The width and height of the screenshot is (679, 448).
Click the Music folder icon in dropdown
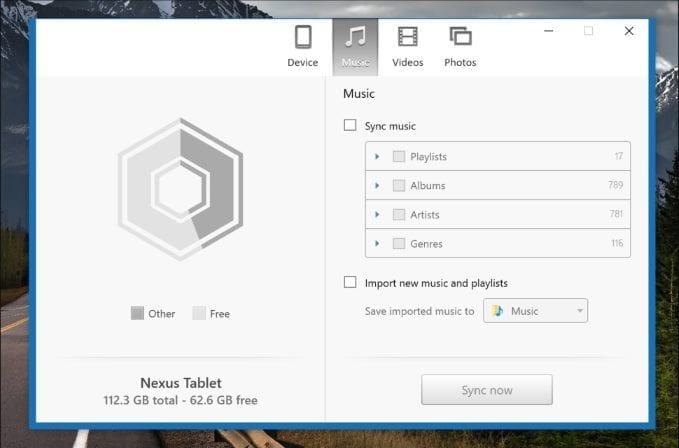[x=498, y=311]
